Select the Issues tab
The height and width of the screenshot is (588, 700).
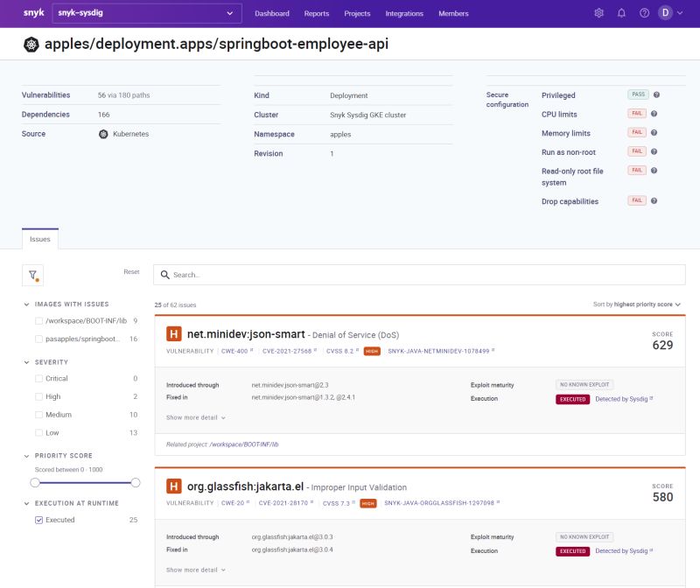point(40,239)
